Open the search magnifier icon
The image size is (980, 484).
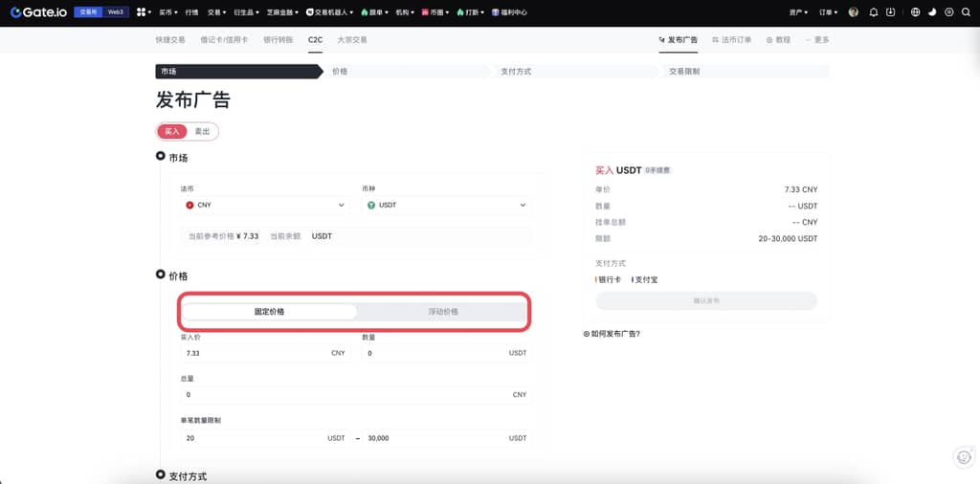pyautogui.click(x=965, y=12)
